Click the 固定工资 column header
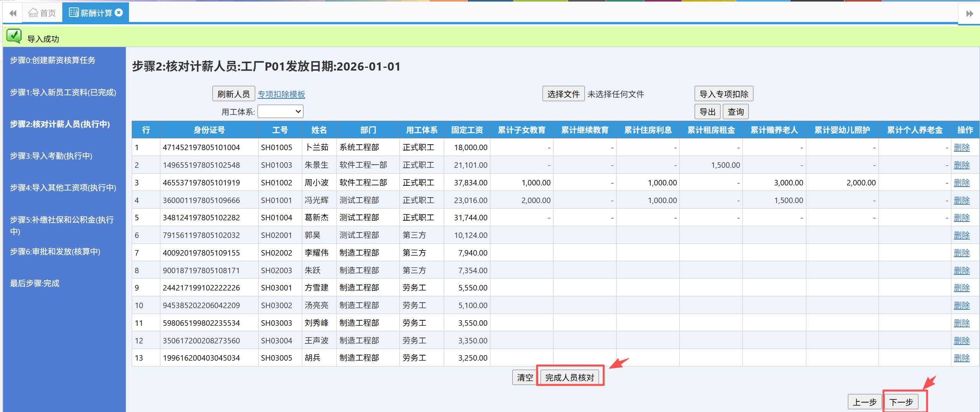This screenshot has height=412, width=980. pos(467,130)
